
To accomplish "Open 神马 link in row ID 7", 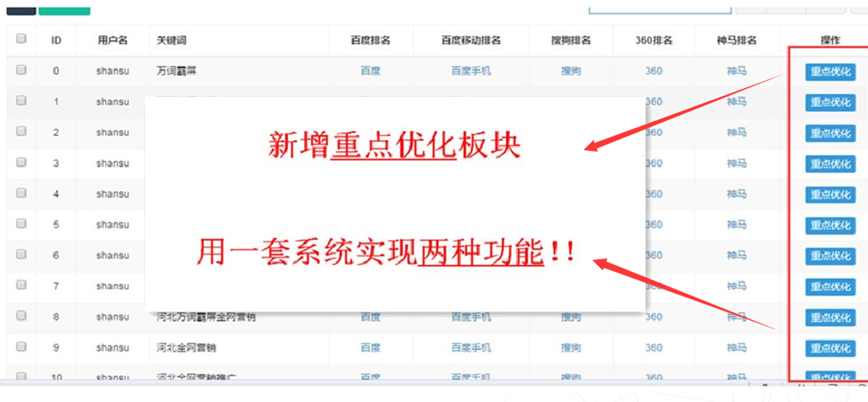I will pyautogui.click(x=736, y=286).
